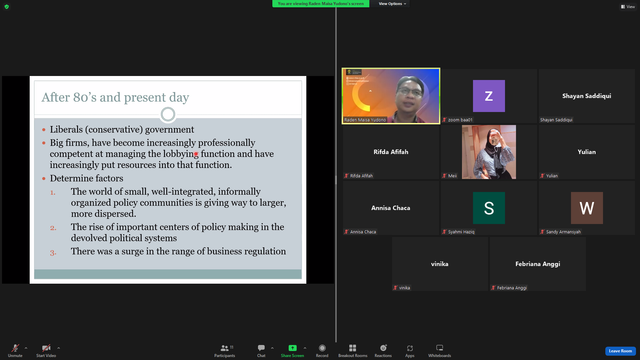Open the View Options dropdown

(x=392, y=4)
